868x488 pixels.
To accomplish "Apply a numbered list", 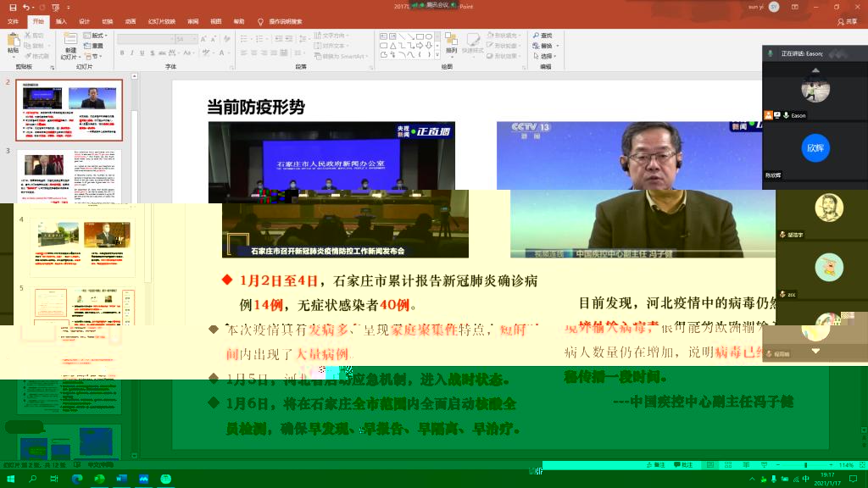I will click(260, 39).
